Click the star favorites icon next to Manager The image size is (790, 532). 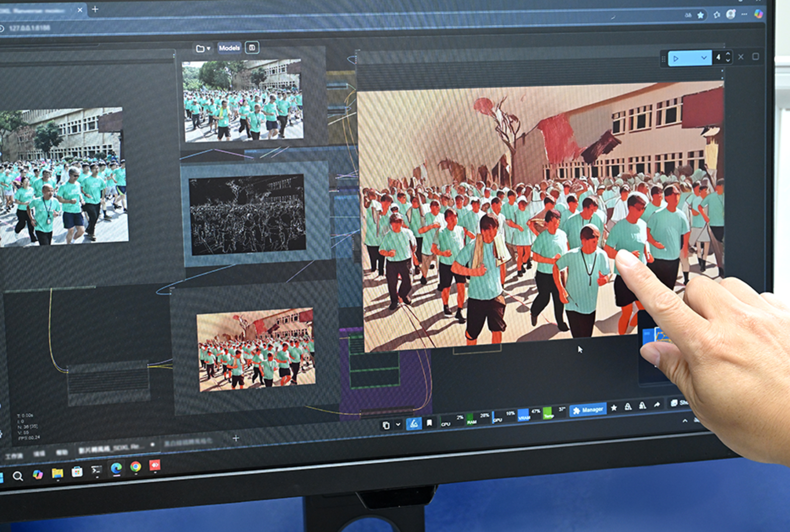coord(614,408)
